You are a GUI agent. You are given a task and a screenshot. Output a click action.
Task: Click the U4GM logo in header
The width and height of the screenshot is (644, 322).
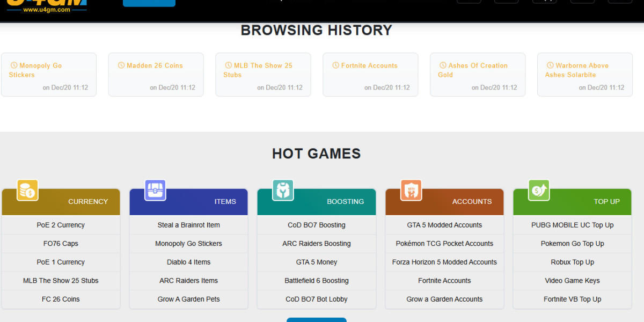click(47, 5)
